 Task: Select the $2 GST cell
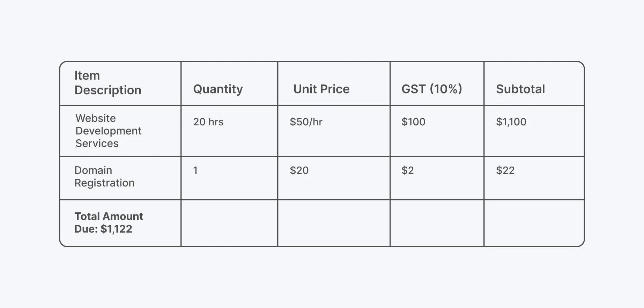[407, 170]
